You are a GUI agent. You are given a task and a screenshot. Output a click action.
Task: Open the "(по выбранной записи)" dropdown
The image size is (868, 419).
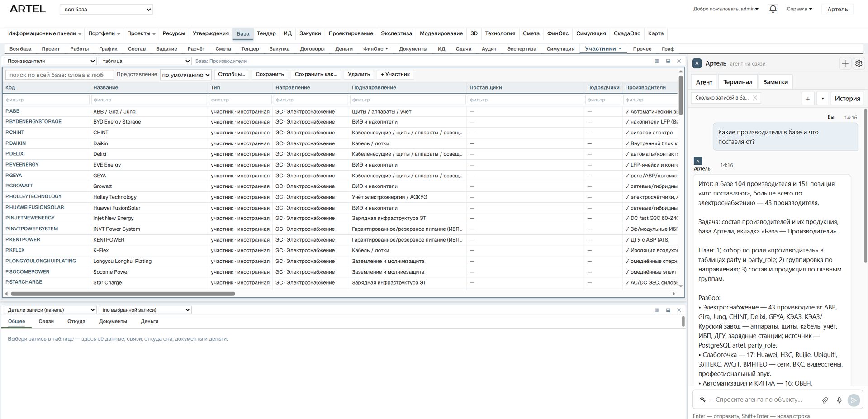coord(145,310)
